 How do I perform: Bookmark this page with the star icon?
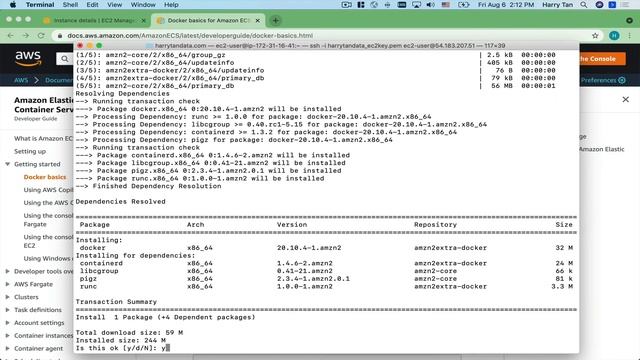click(x=595, y=36)
